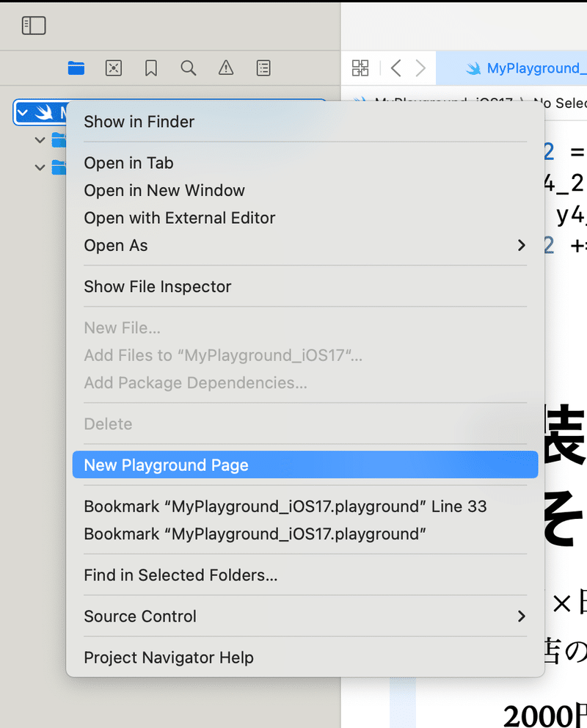587x728 pixels.
Task: Open the Find navigator magnifier icon
Action: (189, 68)
